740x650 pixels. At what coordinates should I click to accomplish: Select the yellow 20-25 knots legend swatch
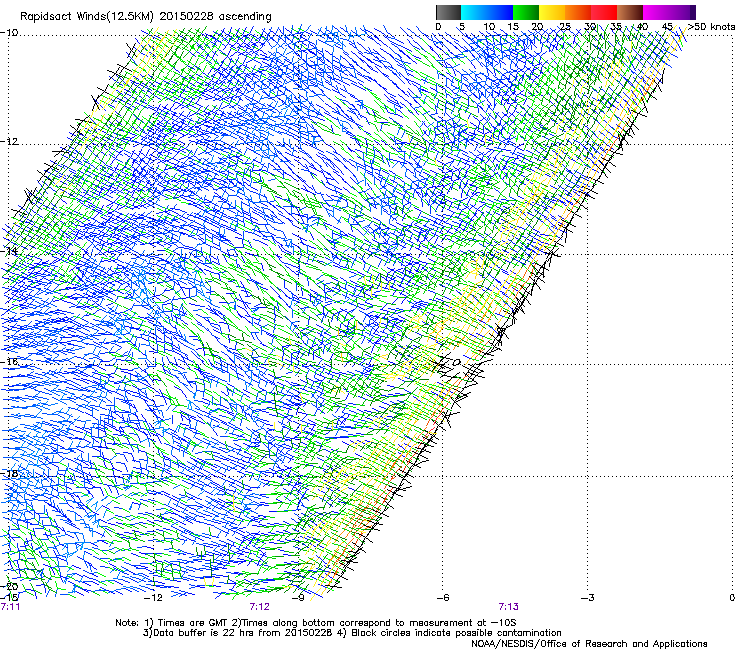point(552,12)
